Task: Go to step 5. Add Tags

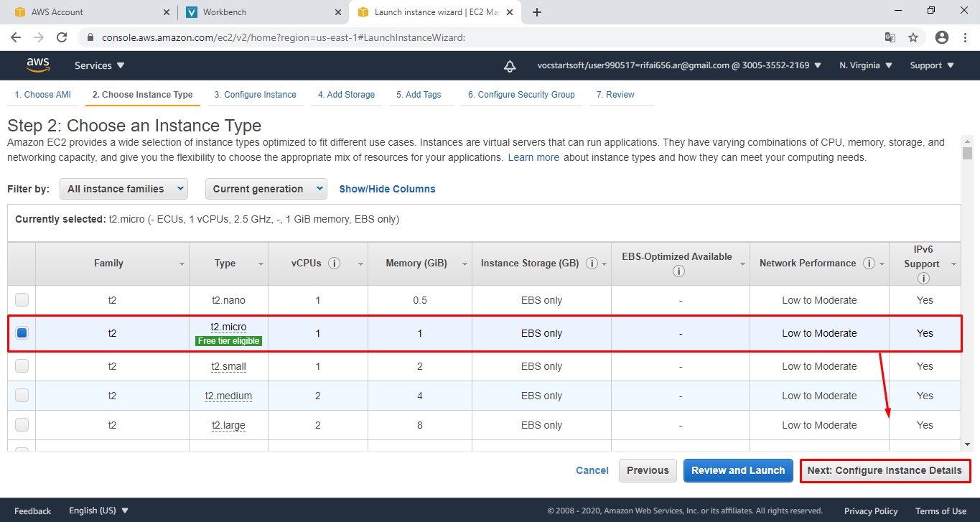Action: coord(419,95)
